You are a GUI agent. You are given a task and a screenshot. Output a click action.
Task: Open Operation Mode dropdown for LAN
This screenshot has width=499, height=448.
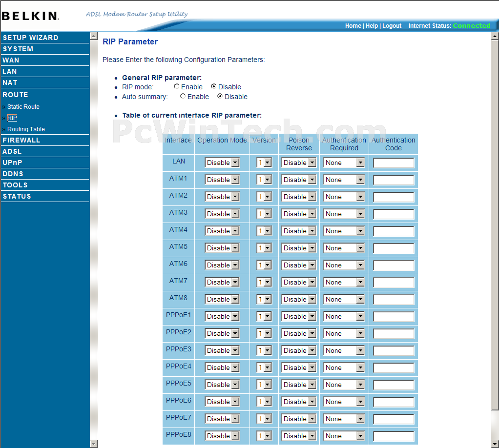coord(222,163)
